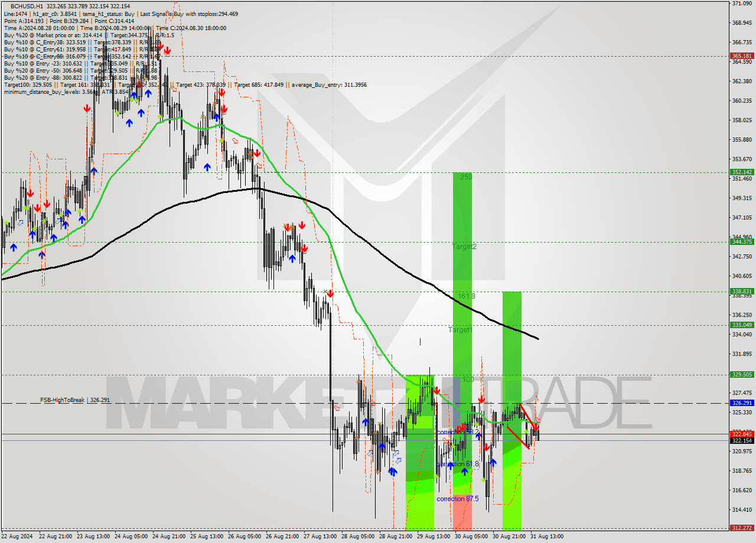This screenshot has width=756, height=543.
Task: Click the Target2 label on green bar
Action: coord(464,247)
